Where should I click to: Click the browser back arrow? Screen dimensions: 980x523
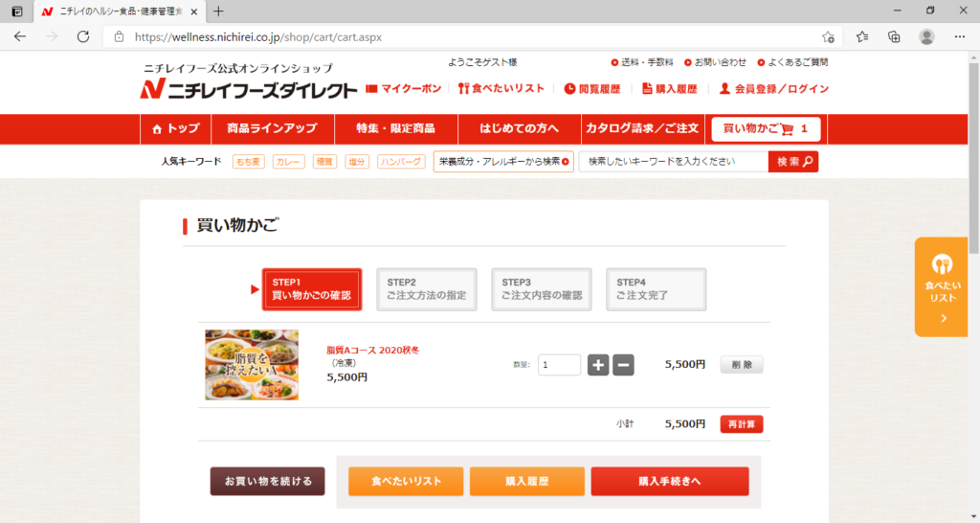click(x=20, y=37)
